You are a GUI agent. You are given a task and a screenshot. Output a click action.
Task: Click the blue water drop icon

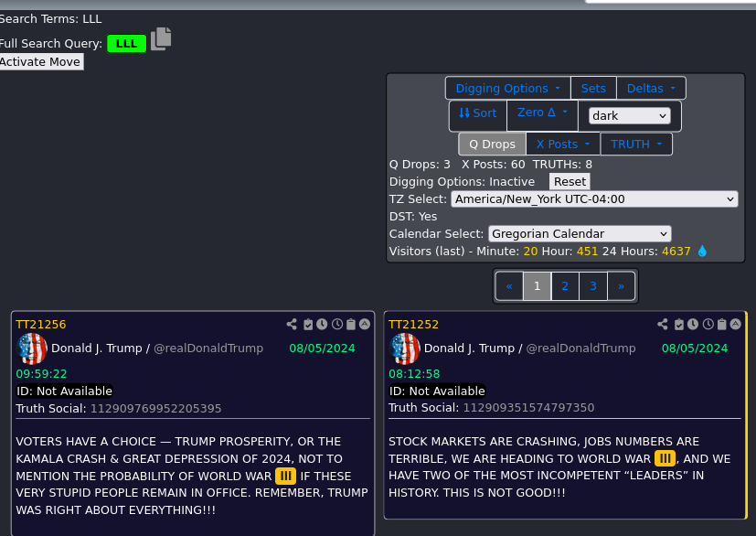702,251
